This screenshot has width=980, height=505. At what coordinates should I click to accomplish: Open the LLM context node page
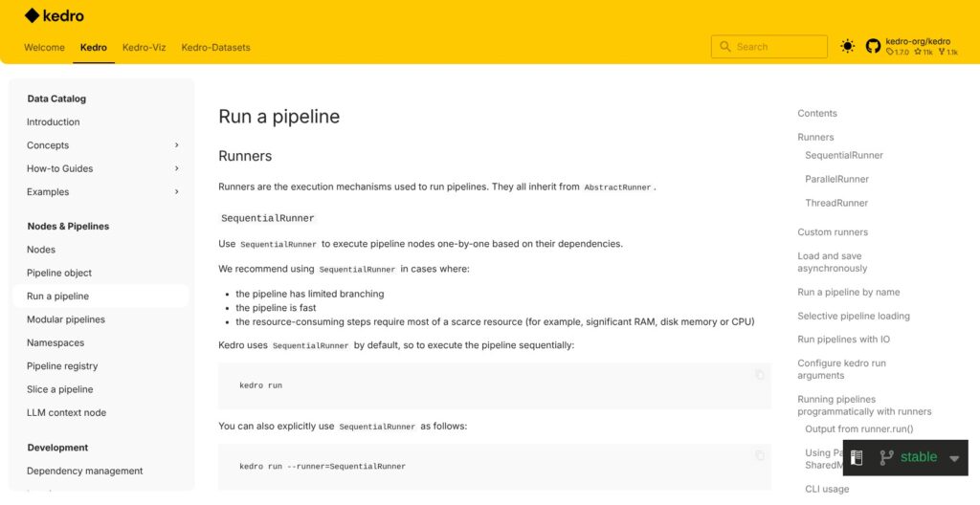[x=66, y=412]
